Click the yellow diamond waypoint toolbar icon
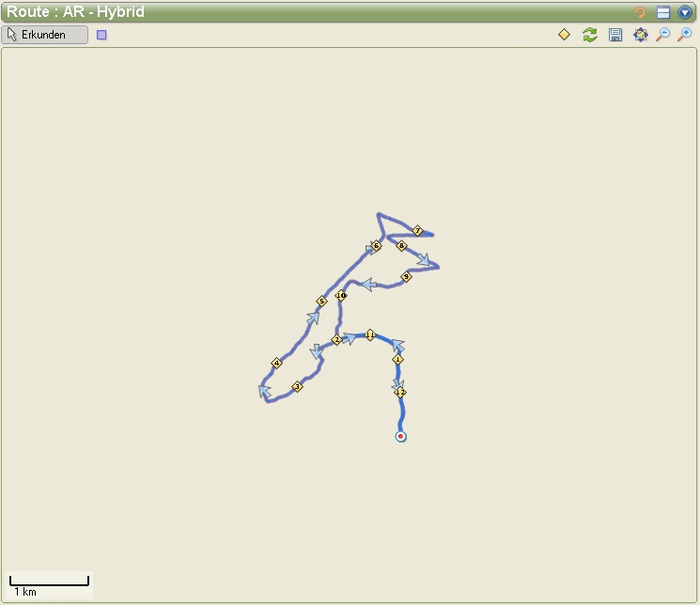700x605 pixels. pyautogui.click(x=564, y=35)
